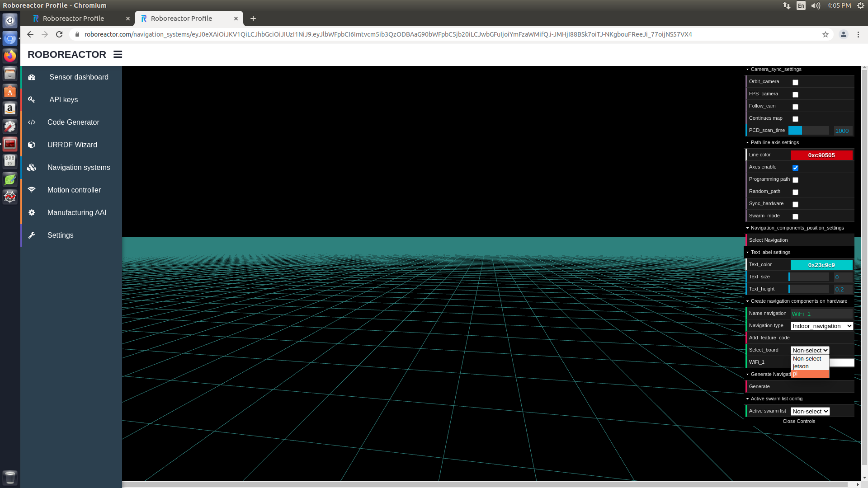Reload the page with the refresh icon
The image size is (868, 488).
tap(59, 34)
